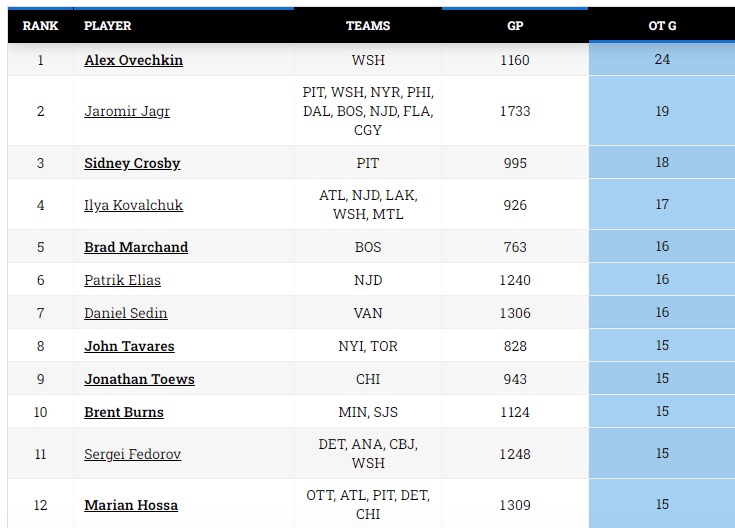This screenshot has width=735, height=528.
Task: Select Ovechkin's OT G value 24
Action: 662,59
